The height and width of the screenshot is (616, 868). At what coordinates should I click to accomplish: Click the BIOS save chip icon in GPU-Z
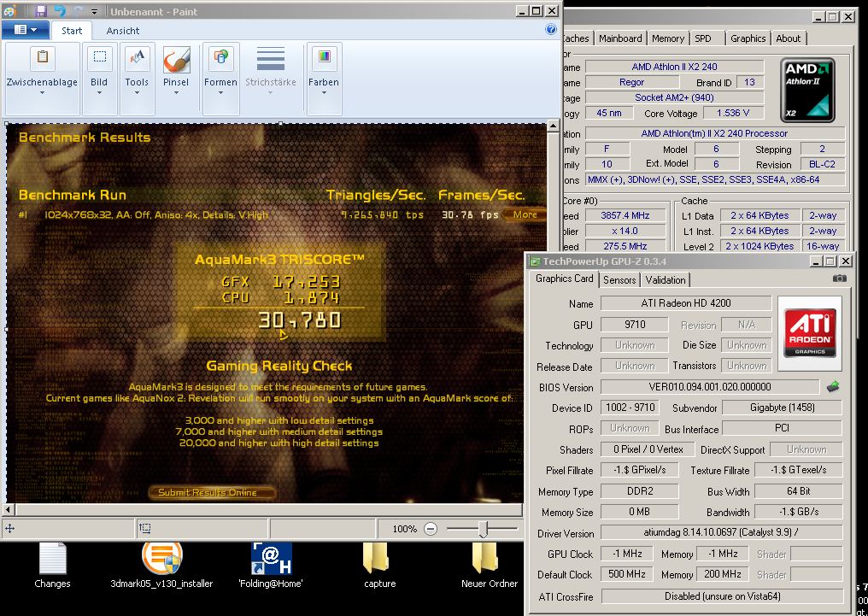[833, 386]
